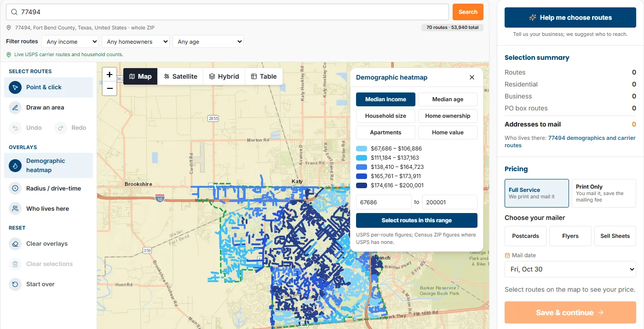Click the Demographic heatmap flame icon
This screenshot has height=329, width=644.
coord(15,166)
